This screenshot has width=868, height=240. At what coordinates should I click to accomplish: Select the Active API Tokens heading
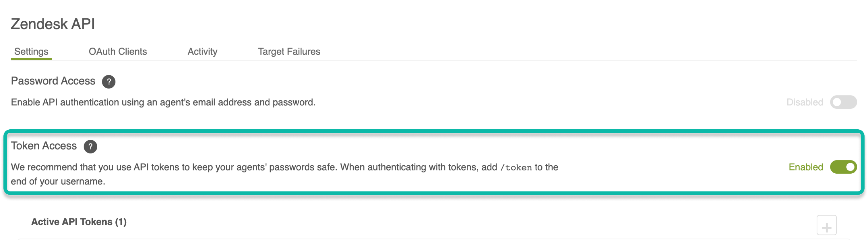79,222
